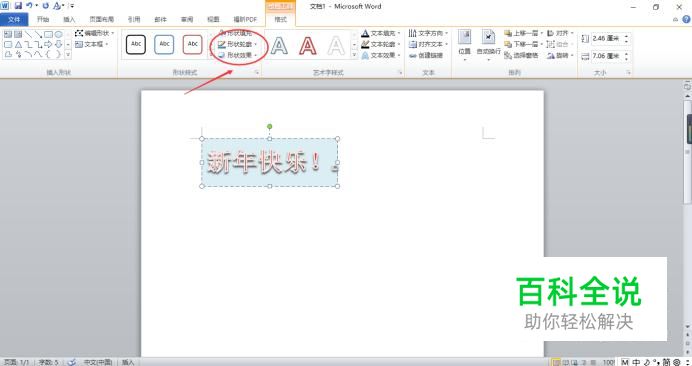Switch to the 页面布局 (Page Layout) tab
This screenshot has width=692, height=366.
pyautogui.click(x=102, y=19)
